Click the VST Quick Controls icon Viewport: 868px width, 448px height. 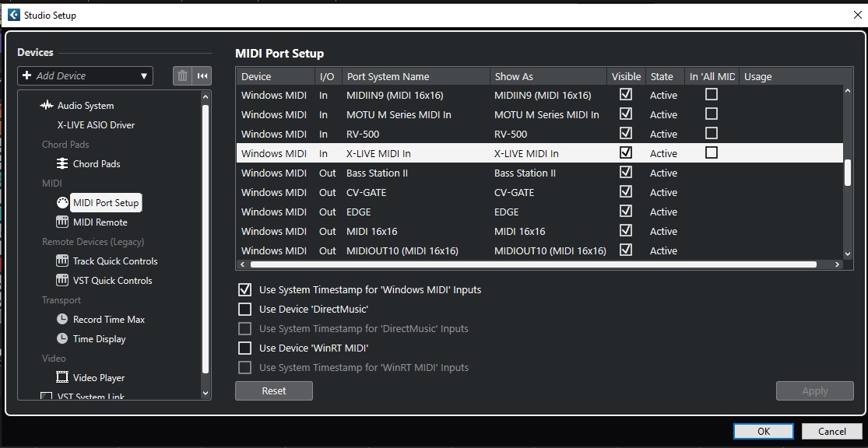point(62,280)
